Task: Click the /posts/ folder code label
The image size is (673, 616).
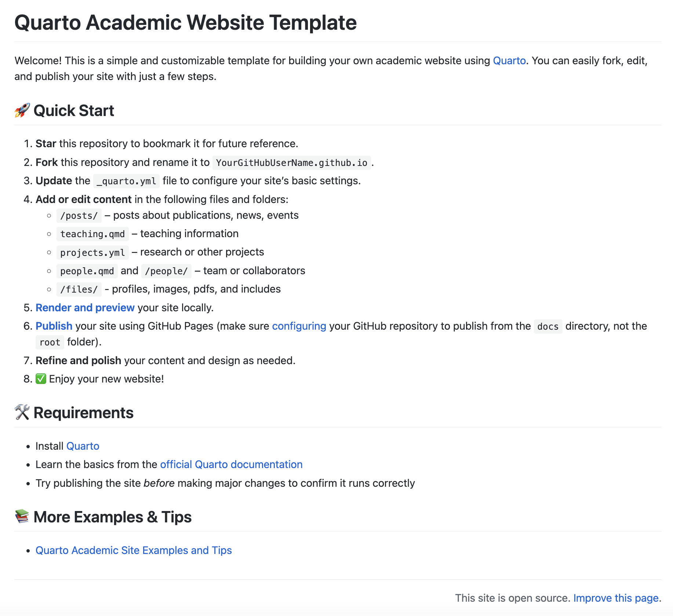Action: [79, 215]
